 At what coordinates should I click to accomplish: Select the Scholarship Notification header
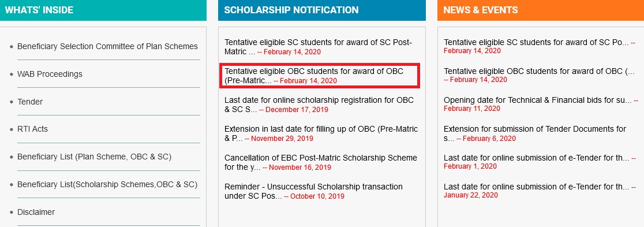point(321,10)
